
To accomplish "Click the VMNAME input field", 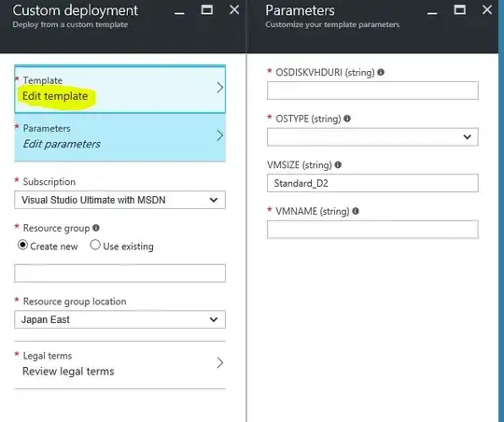I will 372,230.
